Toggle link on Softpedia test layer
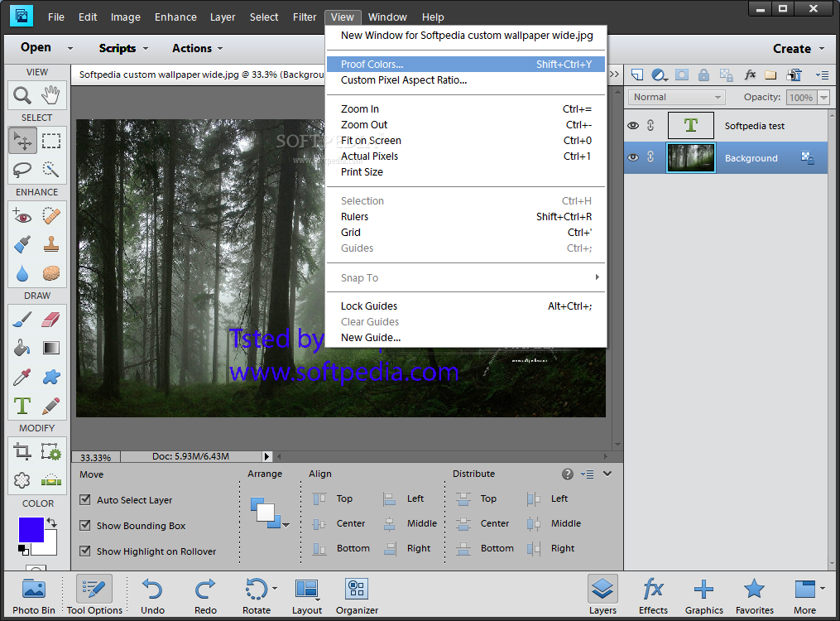 pyautogui.click(x=650, y=125)
